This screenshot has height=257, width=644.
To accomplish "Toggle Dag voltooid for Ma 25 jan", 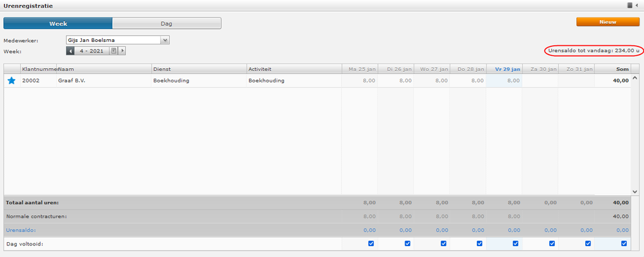I will tap(371, 243).
